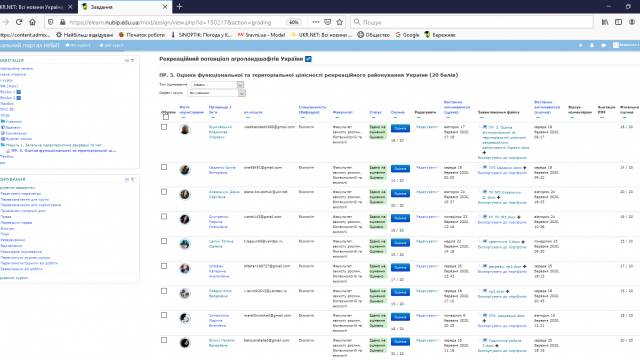This screenshot has width=640, height=360.
Task: Select checkbox for Лаврик Юлія row
Action: (x=164, y=291)
